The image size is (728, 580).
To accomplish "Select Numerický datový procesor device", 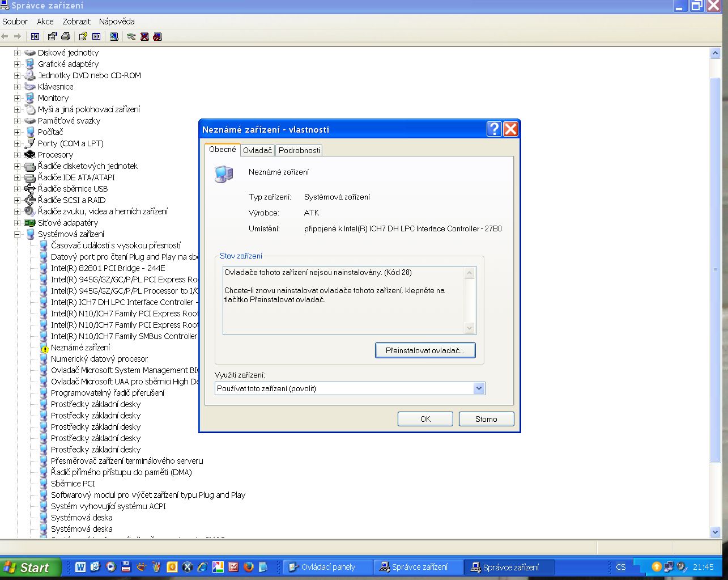I will click(x=99, y=359).
